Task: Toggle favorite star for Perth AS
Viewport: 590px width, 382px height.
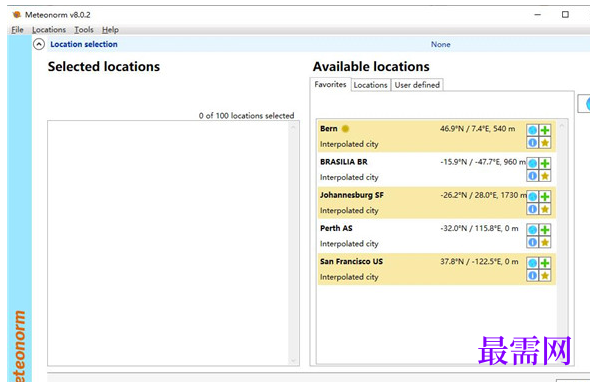Action: click(x=545, y=242)
